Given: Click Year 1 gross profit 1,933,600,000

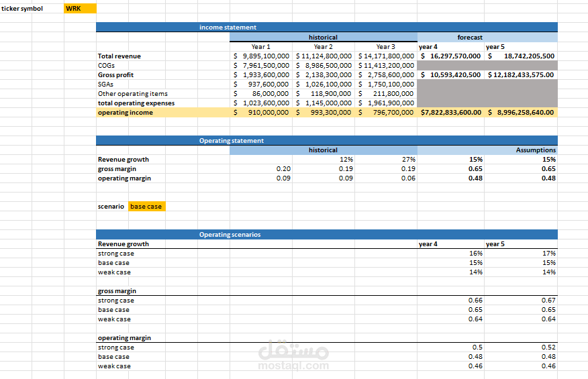Looking at the screenshot, I should tap(261, 74).
